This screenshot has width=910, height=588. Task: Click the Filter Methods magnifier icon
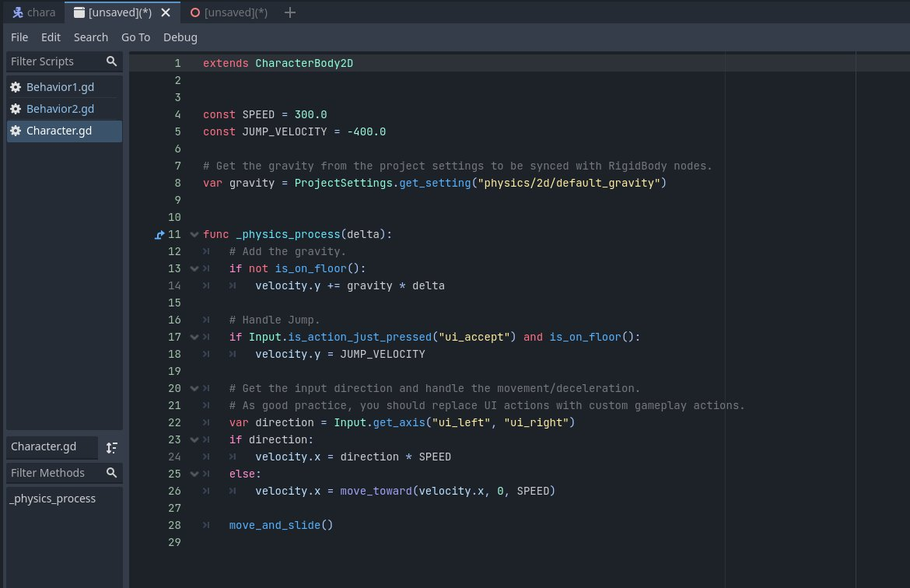tap(111, 472)
